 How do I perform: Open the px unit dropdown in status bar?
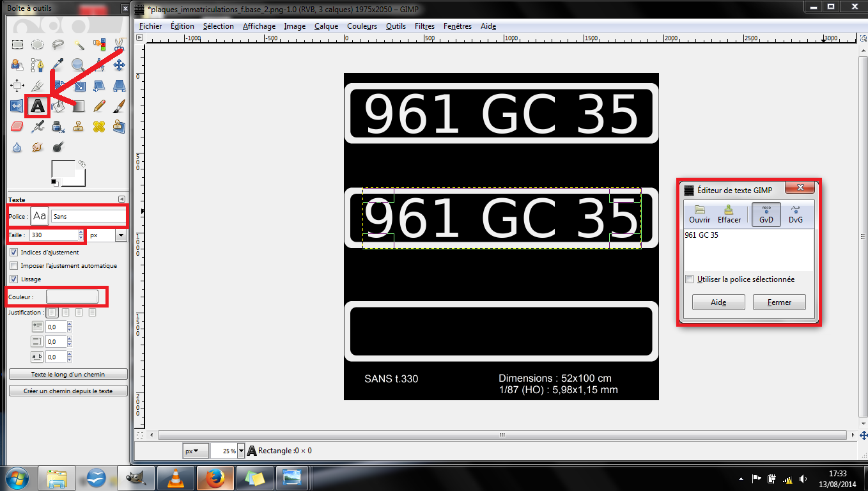(196, 451)
